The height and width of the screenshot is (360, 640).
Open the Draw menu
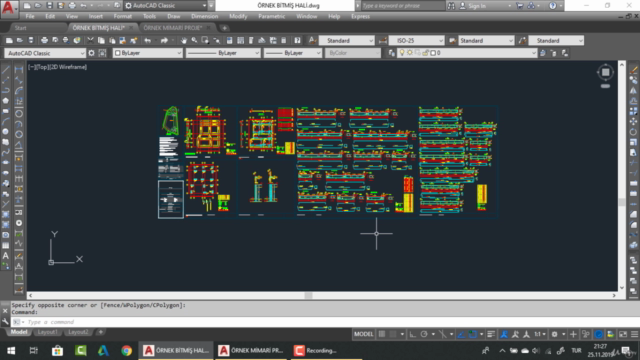coord(173,16)
